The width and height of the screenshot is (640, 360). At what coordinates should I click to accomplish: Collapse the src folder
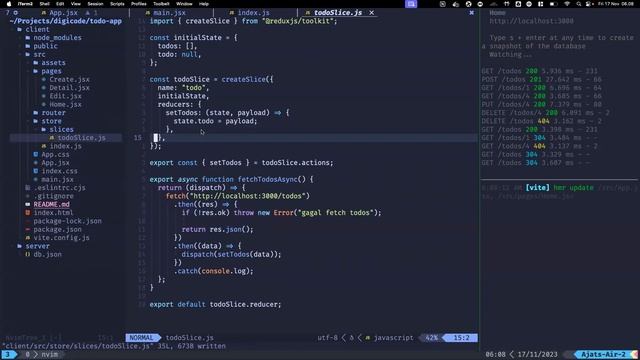pos(39,54)
